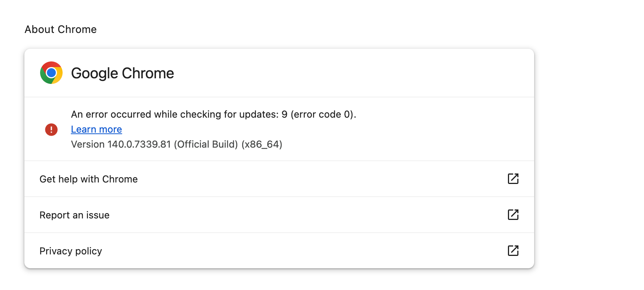This screenshot has height=290, width=644.
Task: Click the phrase 'An error occurred' in the message
Action: [111, 114]
